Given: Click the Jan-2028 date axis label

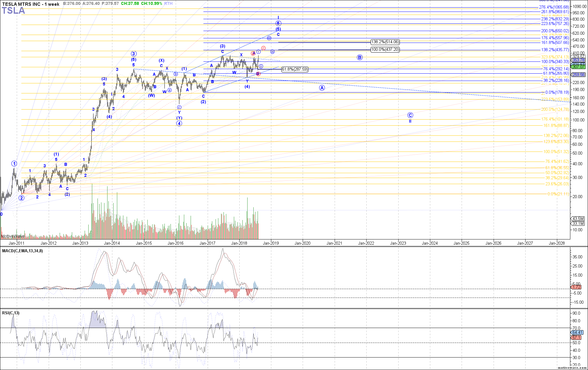Looking at the screenshot, I should click(x=557, y=243).
